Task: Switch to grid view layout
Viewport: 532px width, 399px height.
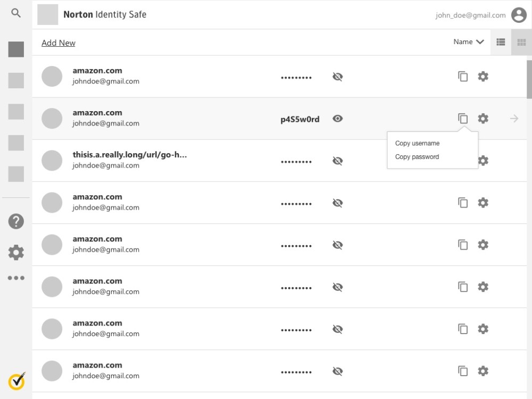Action: coord(521,42)
